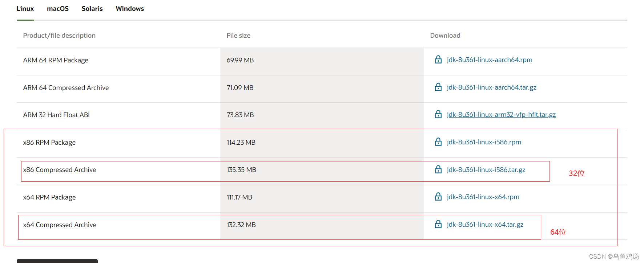Click lock icon beside arm32-vfp-hflt.tar.gz
Screen dimensions: 644x263
438,114
